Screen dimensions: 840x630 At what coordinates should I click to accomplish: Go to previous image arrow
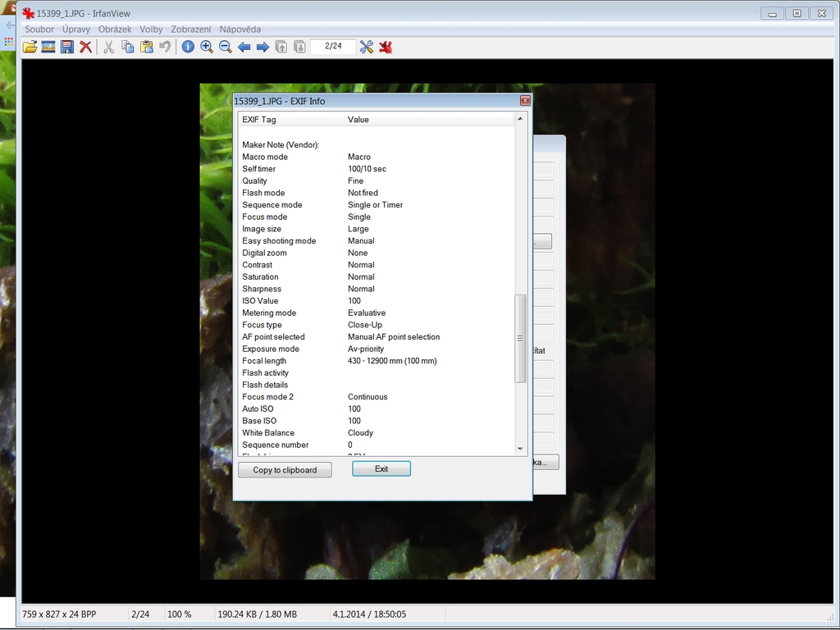244,47
